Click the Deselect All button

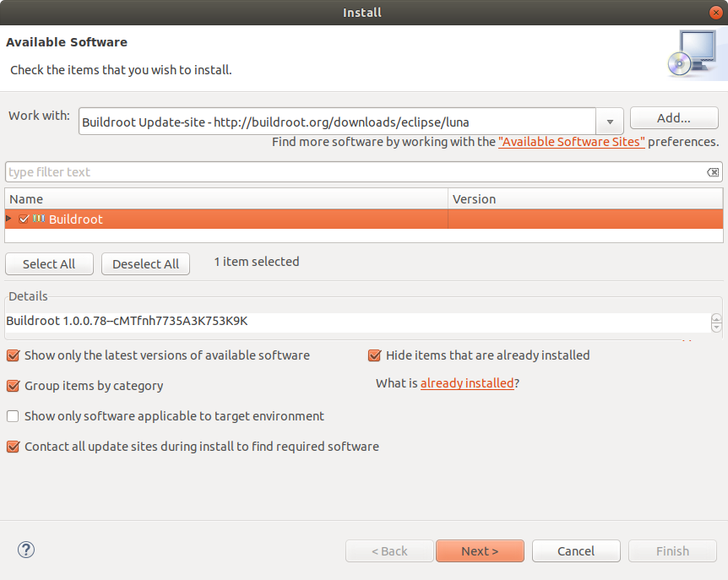tap(146, 264)
